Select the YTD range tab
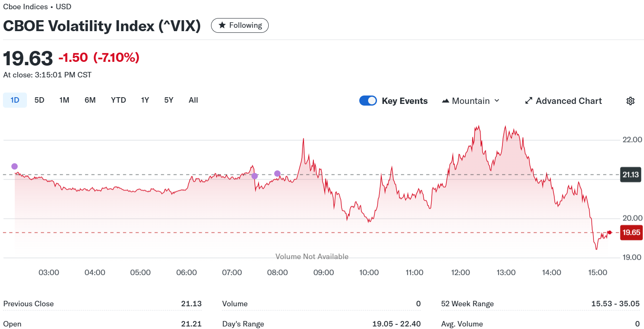The image size is (644, 329). [118, 100]
